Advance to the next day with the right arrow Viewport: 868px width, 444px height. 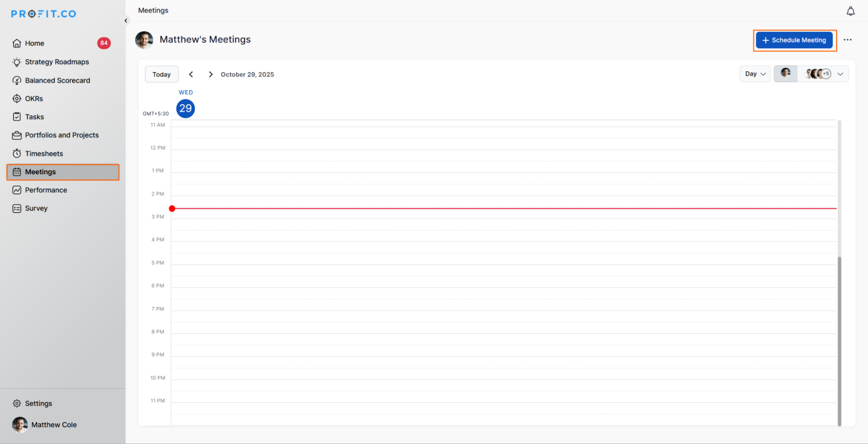tap(211, 75)
